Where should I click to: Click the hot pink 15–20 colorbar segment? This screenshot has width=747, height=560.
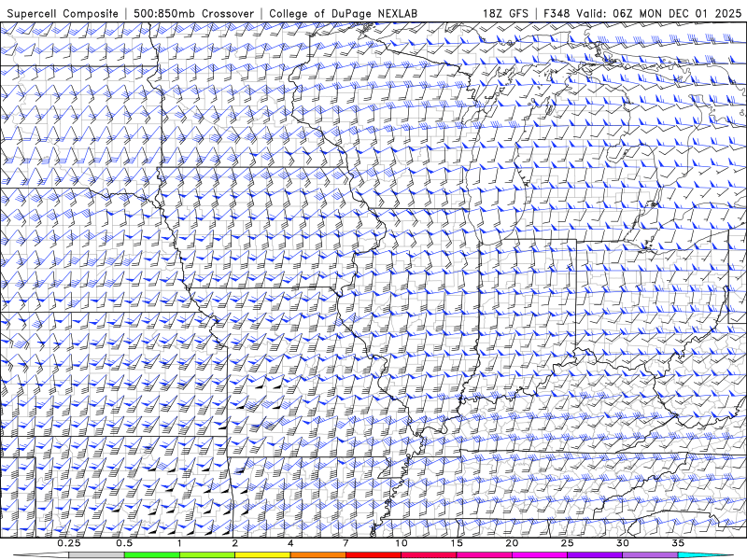(x=484, y=555)
